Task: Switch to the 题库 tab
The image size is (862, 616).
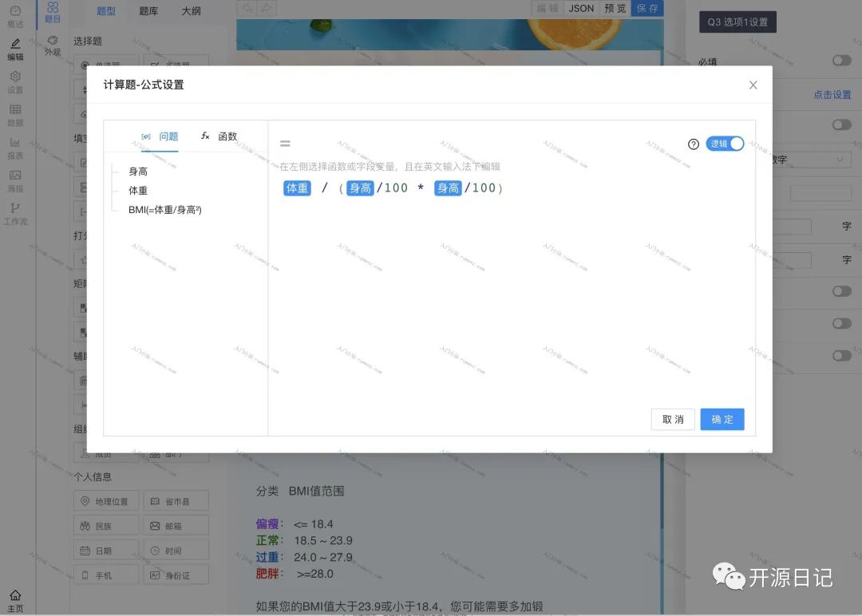Action: pos(148,11)
